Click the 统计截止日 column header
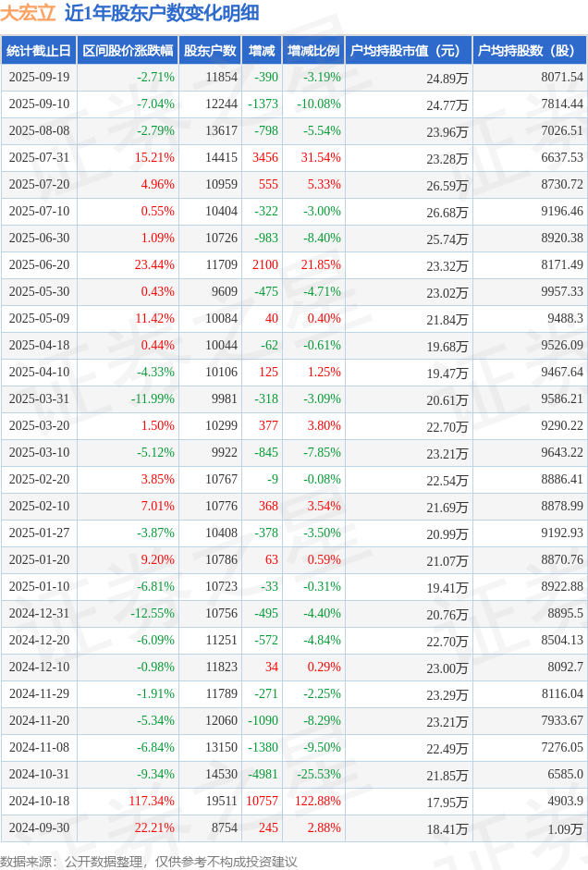This screenshot has width=588, height=870. [38, 51]
